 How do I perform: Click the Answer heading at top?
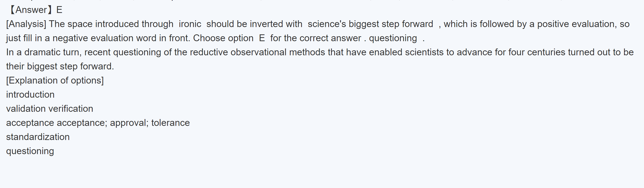35,10
